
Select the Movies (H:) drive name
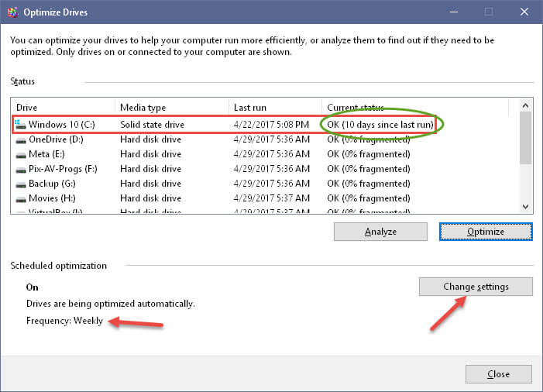coord(52,198)
